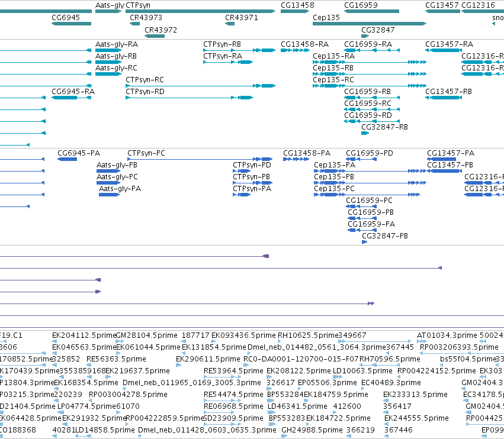Select the Cep135-PA protein label
Screen dimensions: 504x439
pos(335,165)
